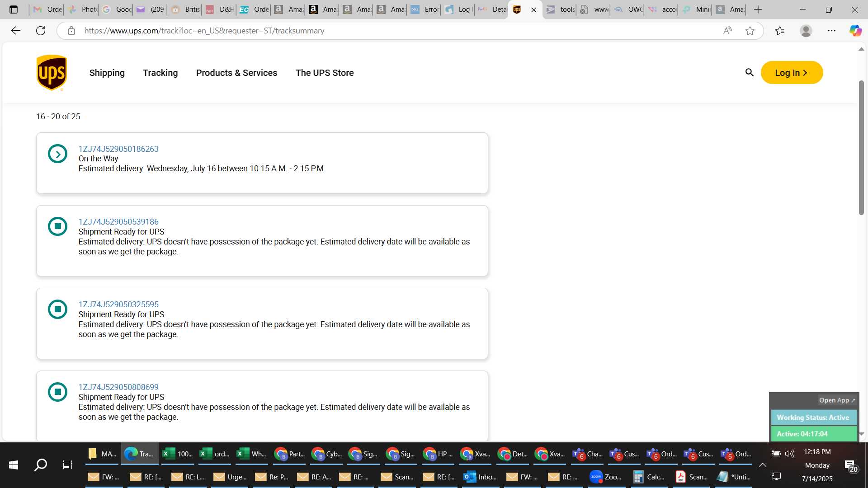Open tracking link 1ZJ74J529050808699
This screenshot has width=868, height=488.
118,387
